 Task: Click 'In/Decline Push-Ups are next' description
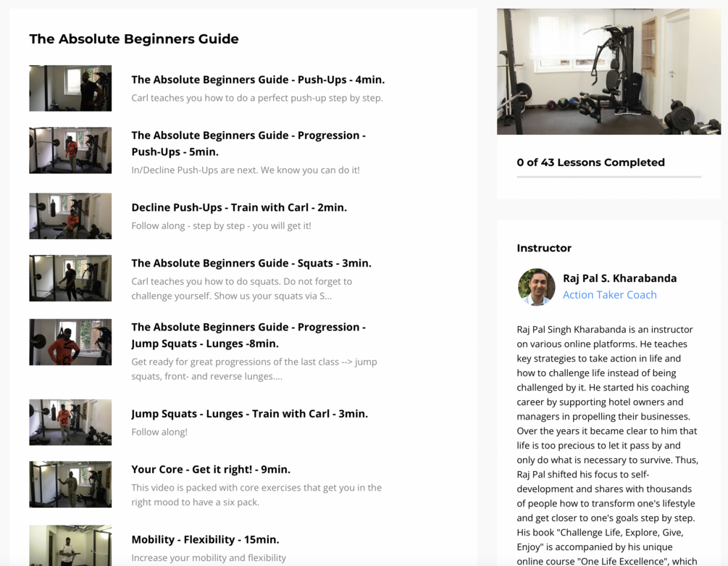[246, 170]
